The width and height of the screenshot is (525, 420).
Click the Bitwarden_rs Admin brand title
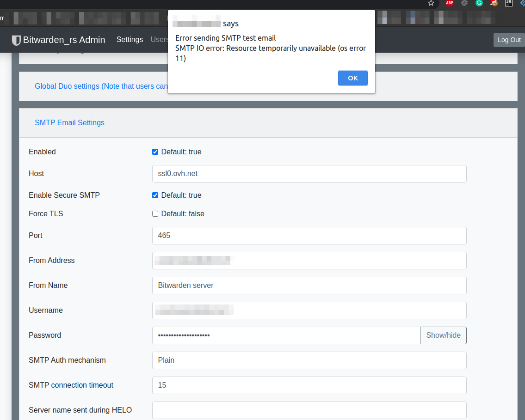pos(64,40)
